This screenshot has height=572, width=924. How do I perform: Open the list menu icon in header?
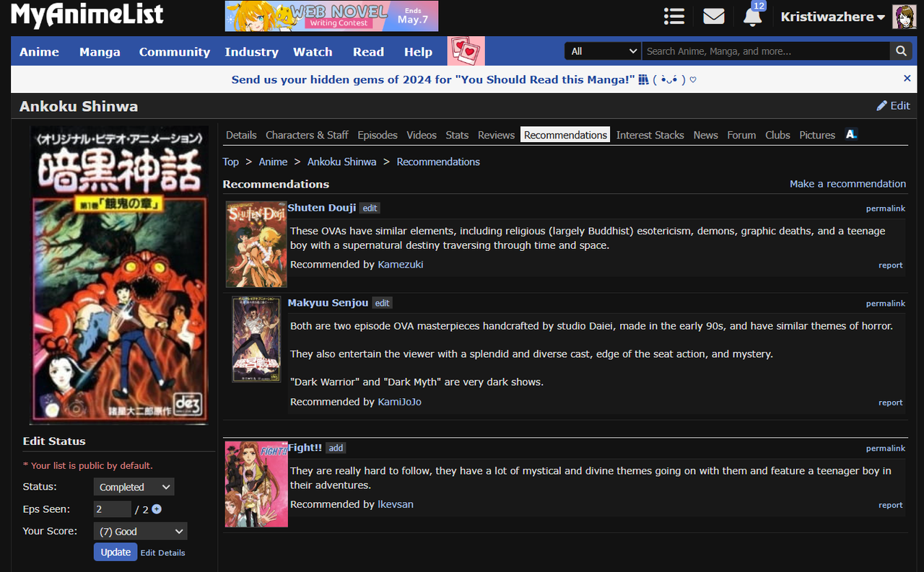674,17
